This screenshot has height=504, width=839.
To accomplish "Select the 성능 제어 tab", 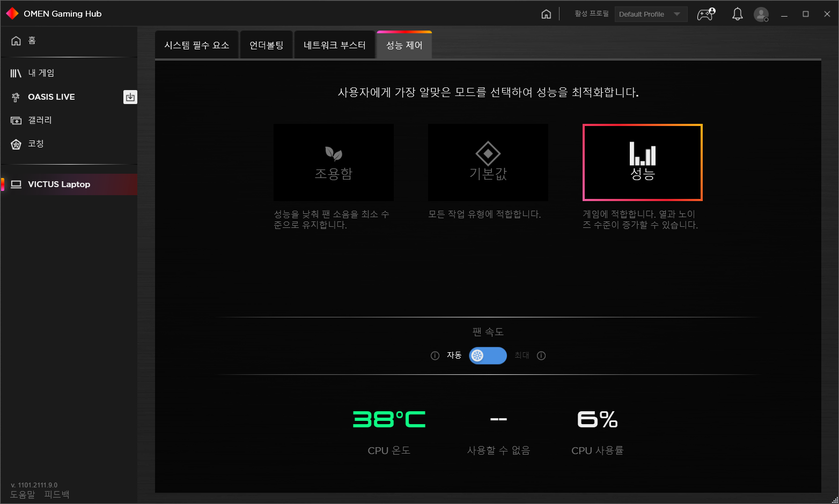I will pyautogui.click(x=404, y=45).
